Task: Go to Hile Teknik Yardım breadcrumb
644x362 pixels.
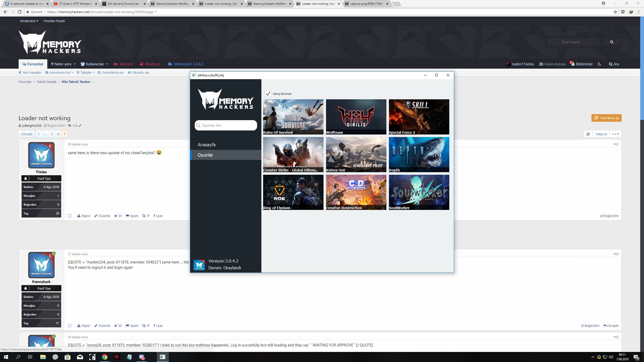Action: click(76, 82)
